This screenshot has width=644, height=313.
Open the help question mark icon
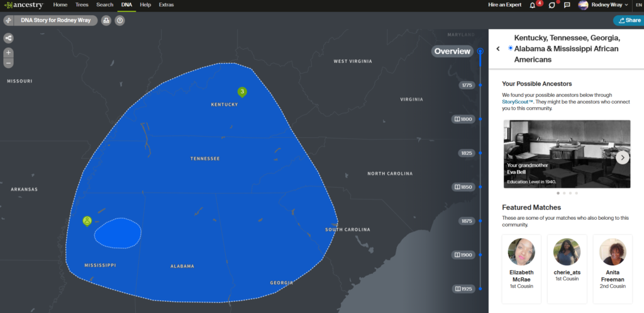point(119,20)
